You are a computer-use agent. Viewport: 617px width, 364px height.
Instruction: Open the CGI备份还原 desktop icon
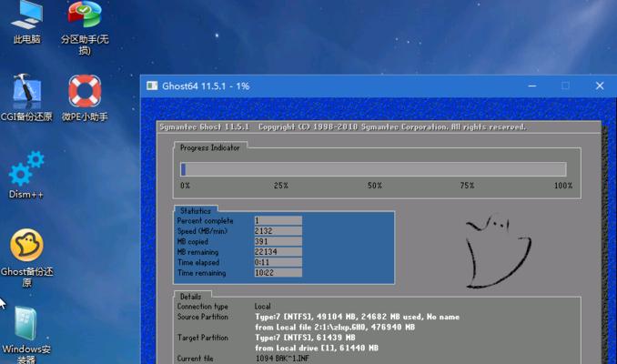(x=26, y=97)
